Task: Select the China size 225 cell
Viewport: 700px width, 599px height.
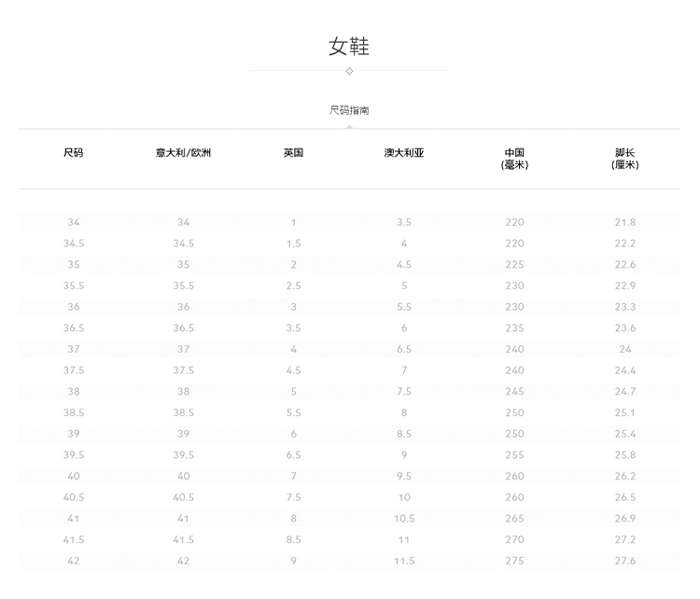Action: tap(514, 265)
